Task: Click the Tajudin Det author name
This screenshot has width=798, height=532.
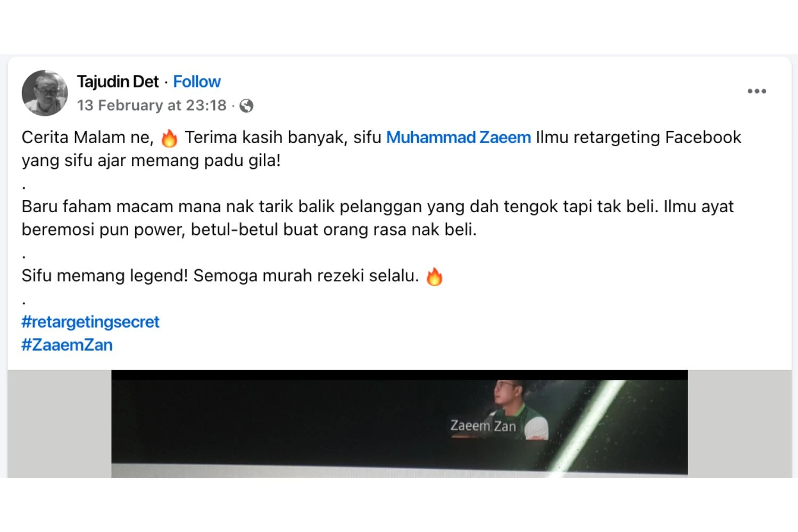Action: click(x=118, y=81)
